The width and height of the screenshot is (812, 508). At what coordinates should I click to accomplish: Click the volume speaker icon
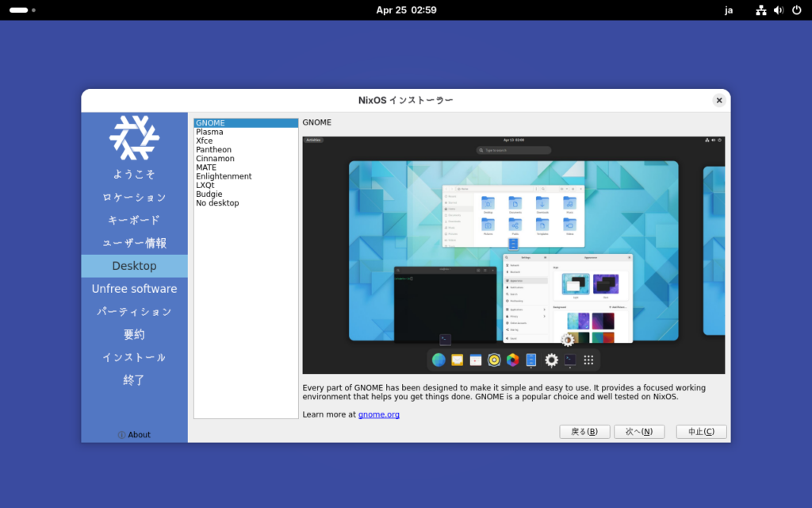click(x=778, y=10)
